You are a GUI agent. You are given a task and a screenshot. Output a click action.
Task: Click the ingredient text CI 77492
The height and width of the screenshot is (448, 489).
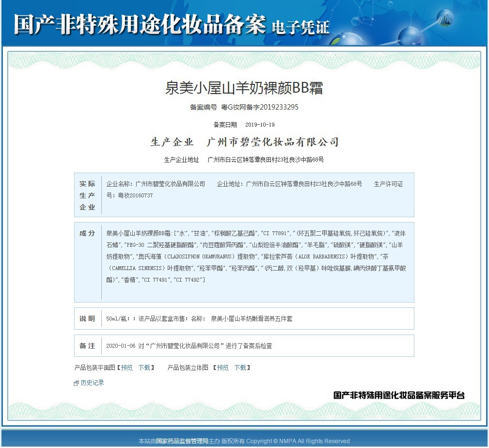[188, 280]
